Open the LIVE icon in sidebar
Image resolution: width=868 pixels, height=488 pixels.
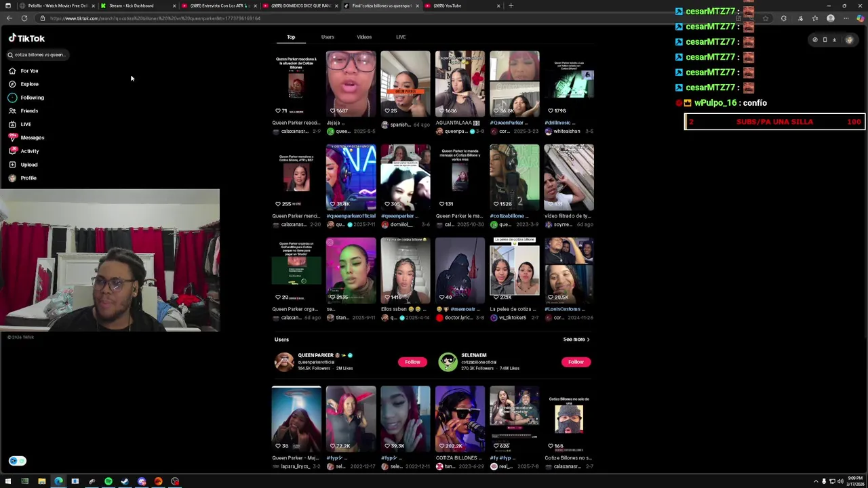click(x=12, y=124)
